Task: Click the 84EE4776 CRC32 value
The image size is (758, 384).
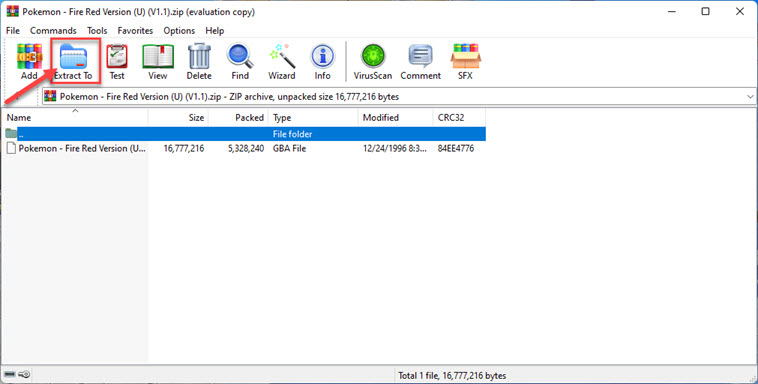Action: [x=455, y=148]
